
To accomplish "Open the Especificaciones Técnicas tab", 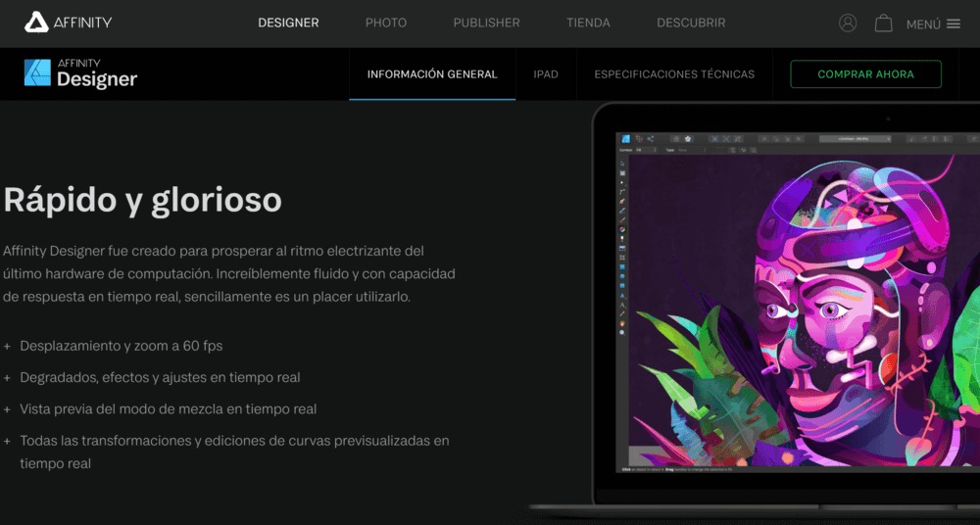I will coord(674,74).
